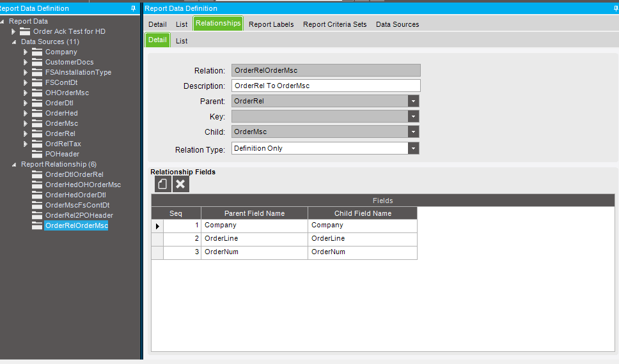Select the Relationships sub-tab List

tap(182, 41)
